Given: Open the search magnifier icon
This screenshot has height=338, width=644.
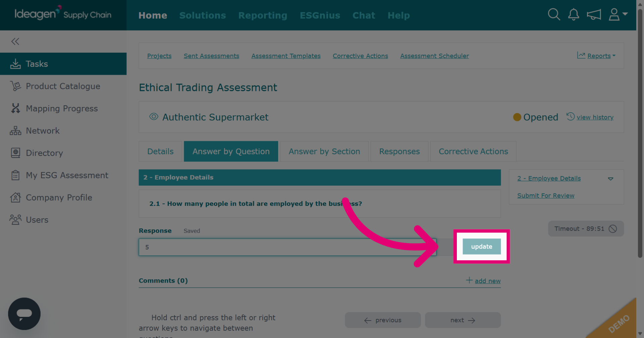Looking at the screenshot, I should (554, 15).
